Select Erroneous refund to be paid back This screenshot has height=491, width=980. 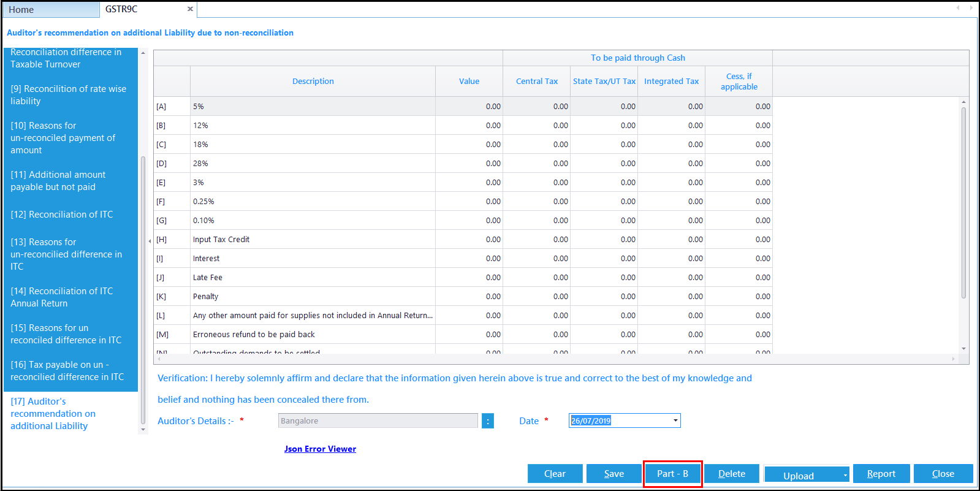(x=313, y=334)
